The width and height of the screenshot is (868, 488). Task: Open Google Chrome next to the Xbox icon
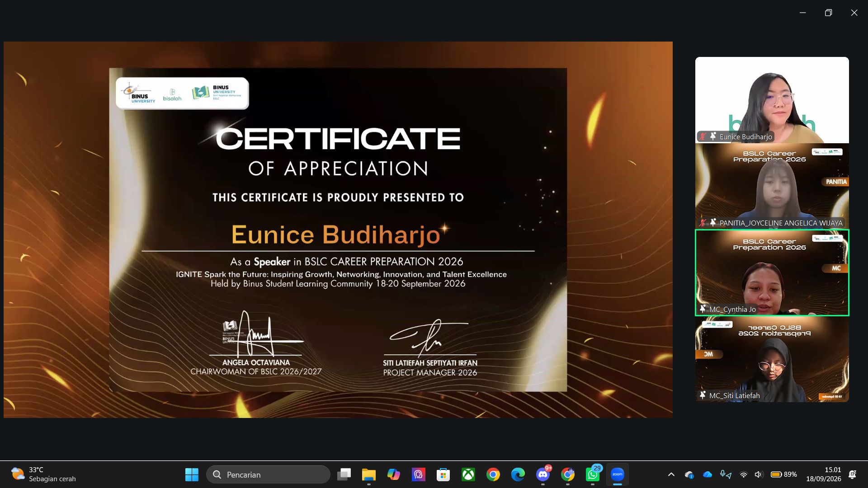(493, 474)
